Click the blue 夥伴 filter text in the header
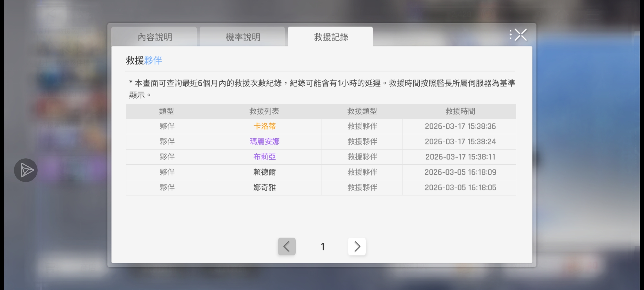 pyautogui.click(x=153, y=61)
